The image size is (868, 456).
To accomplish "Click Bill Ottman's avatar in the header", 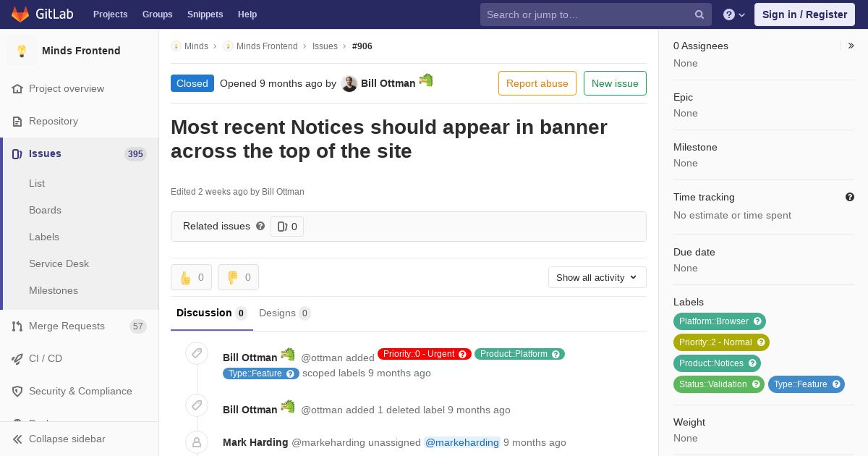I will tap(349, 83).
